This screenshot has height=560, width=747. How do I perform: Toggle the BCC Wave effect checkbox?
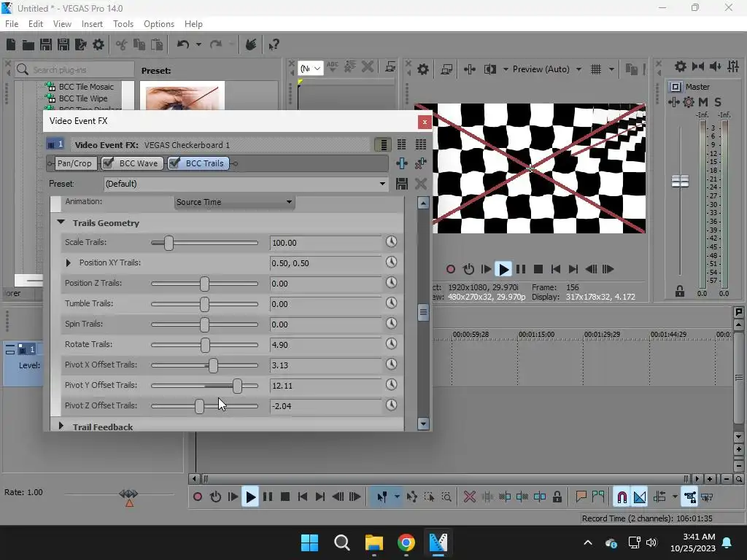coord(109,163)
